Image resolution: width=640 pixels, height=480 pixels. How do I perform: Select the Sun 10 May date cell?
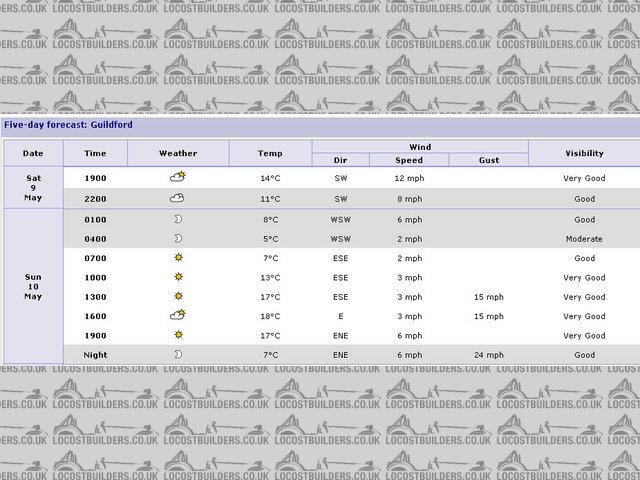pyautogui.click(x=33, y=286)
